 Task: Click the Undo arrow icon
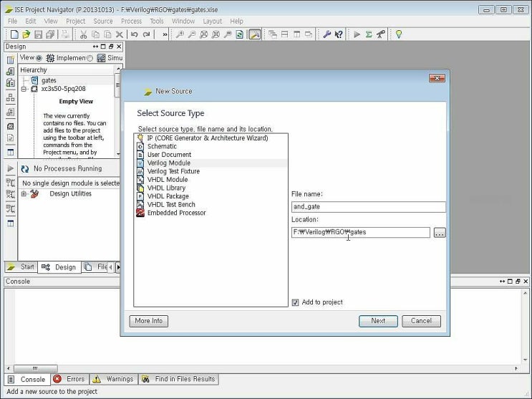[x=135, y=34]
